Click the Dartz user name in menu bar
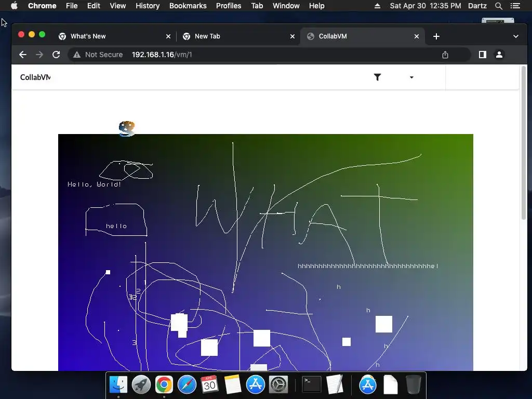The width and height of the screenshot is (532, 399). [477, 6]
